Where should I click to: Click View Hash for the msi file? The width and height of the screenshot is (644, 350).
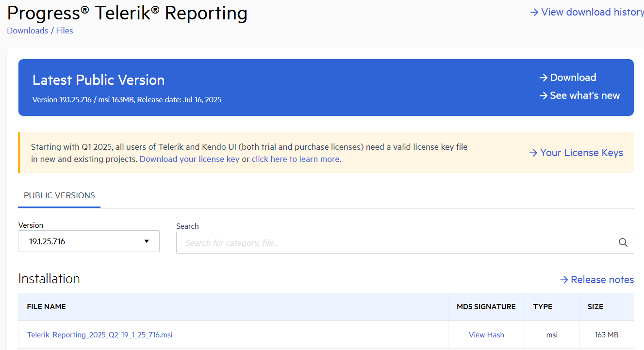[x=486, y=334]
